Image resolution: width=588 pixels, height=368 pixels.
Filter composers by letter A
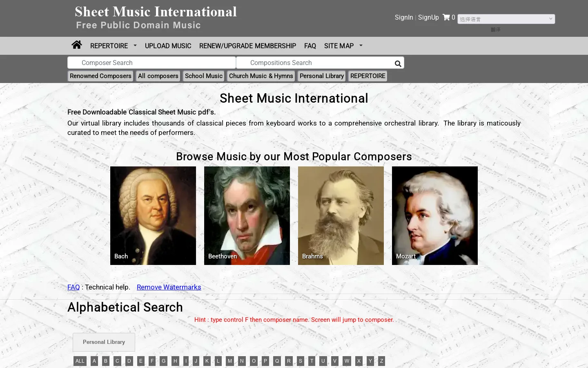pos(94,361)
